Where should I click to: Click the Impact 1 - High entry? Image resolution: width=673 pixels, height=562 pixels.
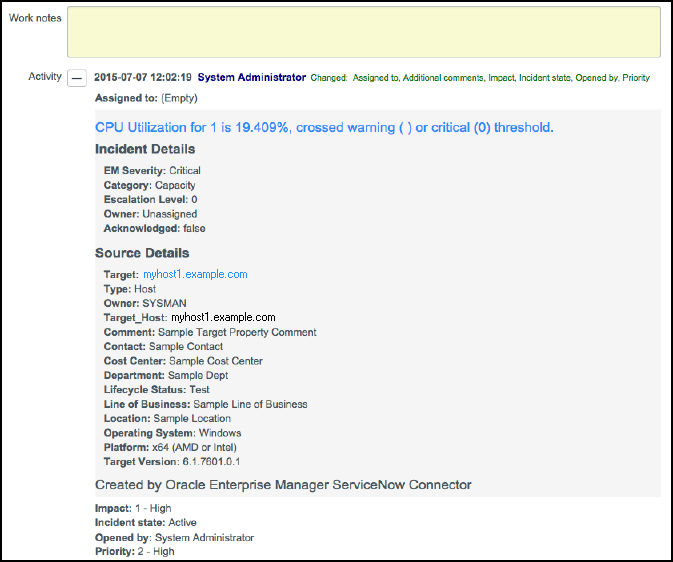click(133, 508)
